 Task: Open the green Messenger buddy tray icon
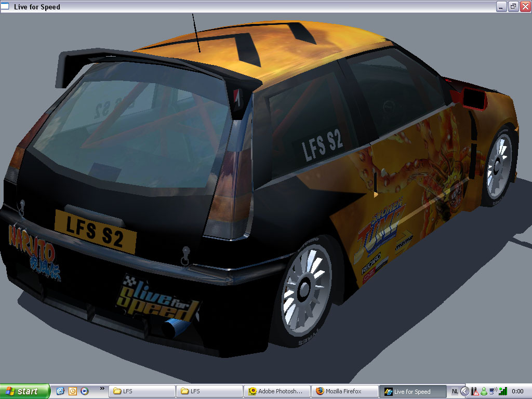pyautogui.click(x=484, y=392)
